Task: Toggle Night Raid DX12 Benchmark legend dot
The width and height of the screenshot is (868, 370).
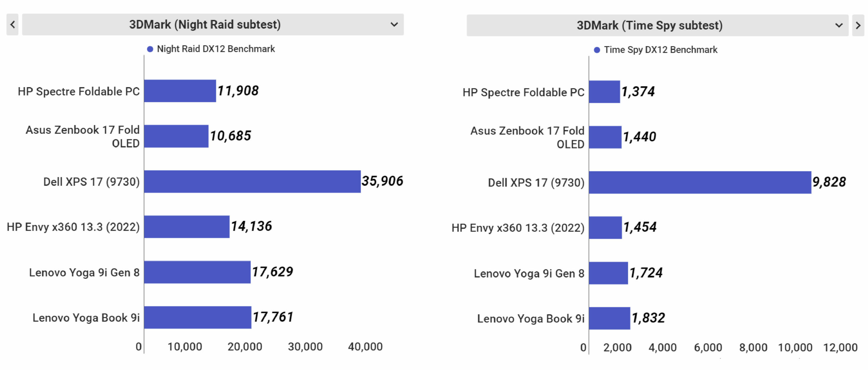Action: (x=150, y=49)
